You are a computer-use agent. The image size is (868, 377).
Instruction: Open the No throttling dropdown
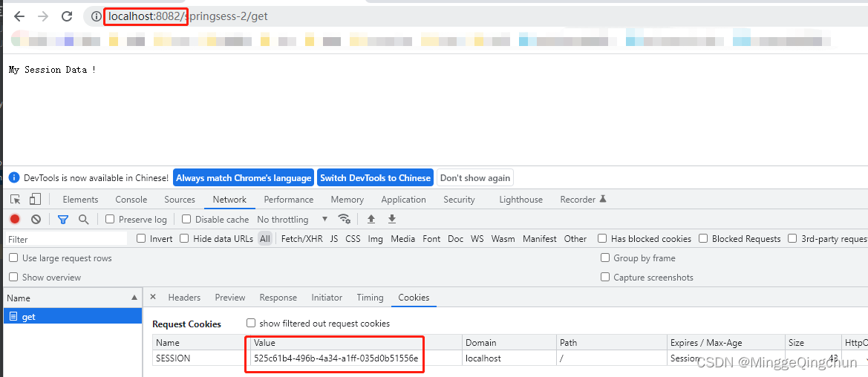click(293, 219)
